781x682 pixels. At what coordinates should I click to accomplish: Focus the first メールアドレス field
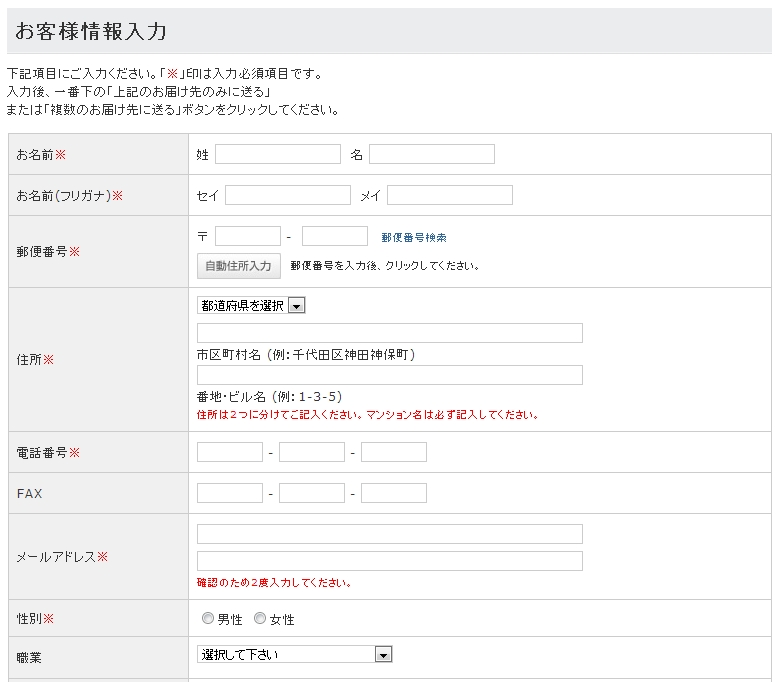(x=389, y=534)
